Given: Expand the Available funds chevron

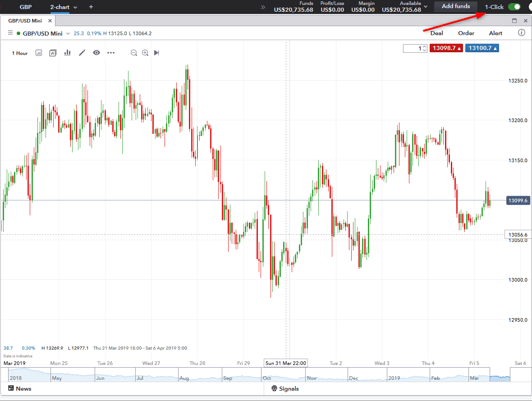Looking at the screenshot, I should pyautogui.click(x=426, y=7).
